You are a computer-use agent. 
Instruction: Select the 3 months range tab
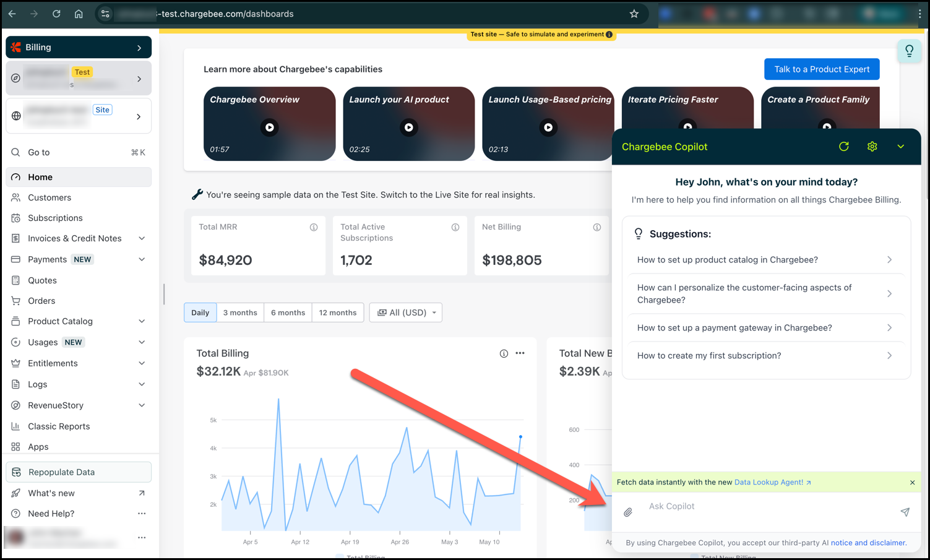click(x=240, y=312)
